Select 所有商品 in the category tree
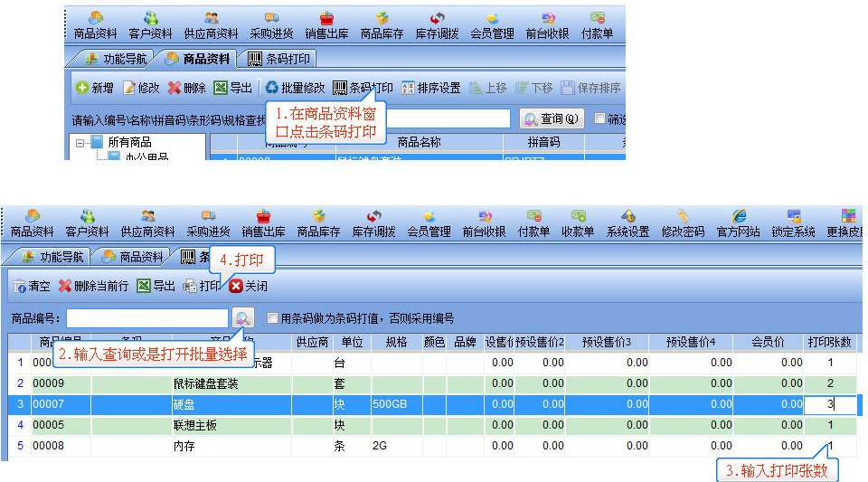This screenshot has width=868, height=482. 129,142
